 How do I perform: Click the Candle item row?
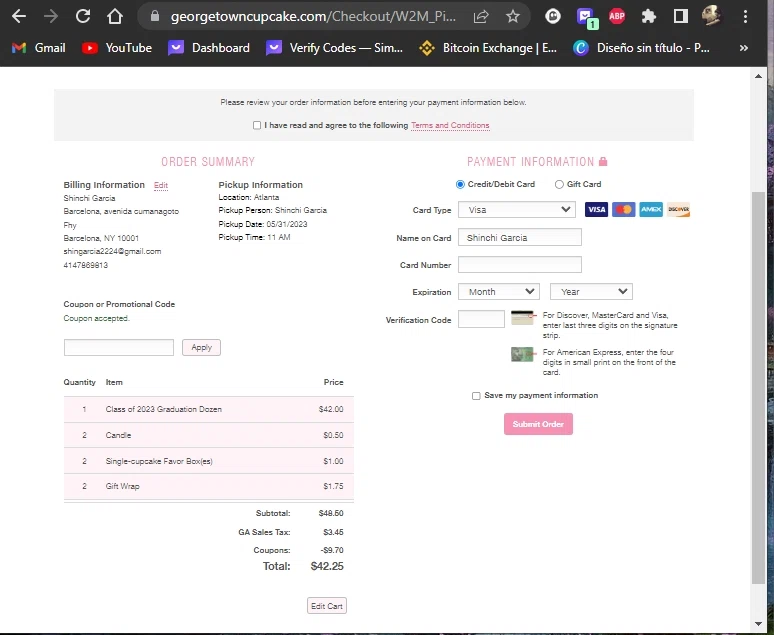(209, 435)
